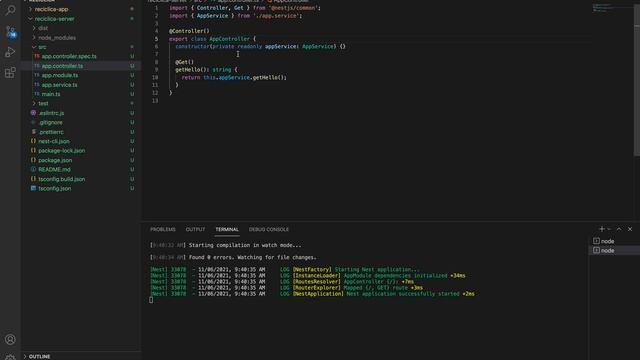
Task: Click the @Get() decorator in code
Action: tap(184, 62)
